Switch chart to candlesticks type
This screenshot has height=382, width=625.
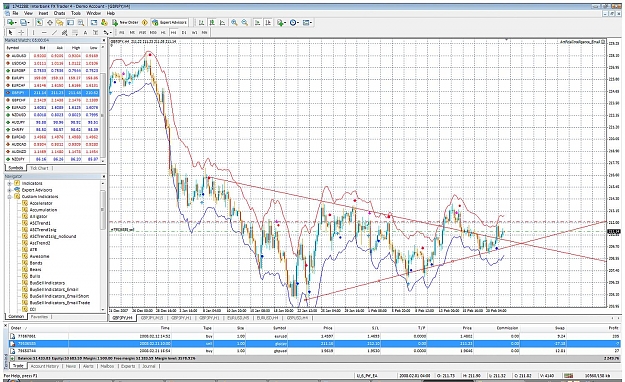(212, 23)
